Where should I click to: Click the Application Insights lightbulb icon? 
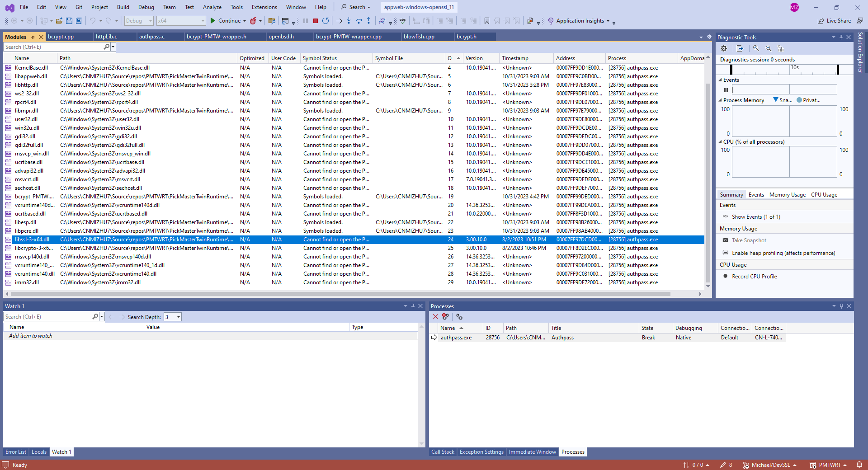pos(551,21)
